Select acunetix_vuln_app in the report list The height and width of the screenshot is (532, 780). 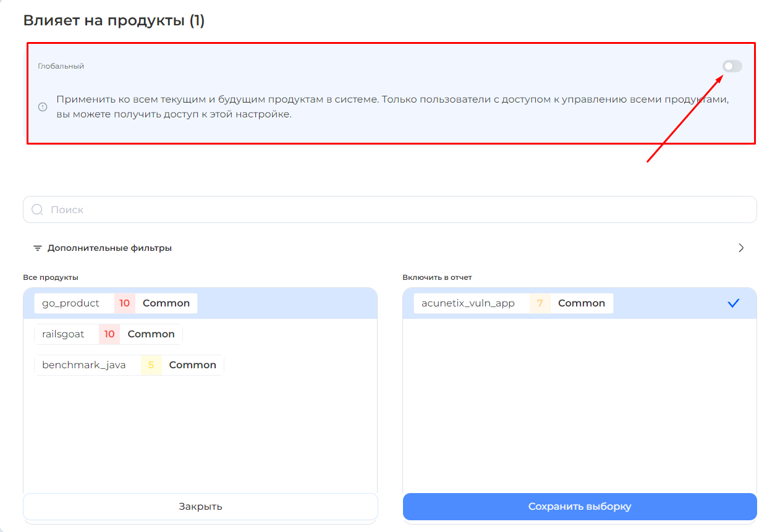point(468,303)
